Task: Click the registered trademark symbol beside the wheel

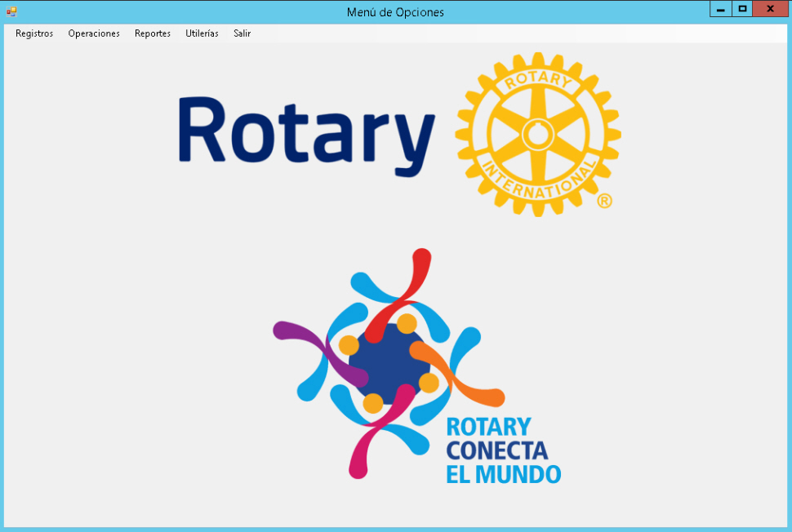Action: [x=604, y=201]
